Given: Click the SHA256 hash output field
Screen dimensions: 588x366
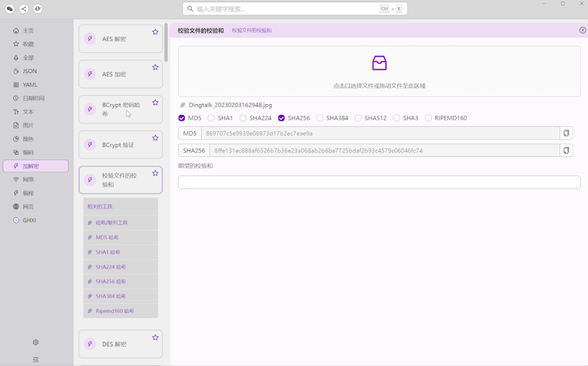Looking at the screenshot, I should tap(384, 150).
